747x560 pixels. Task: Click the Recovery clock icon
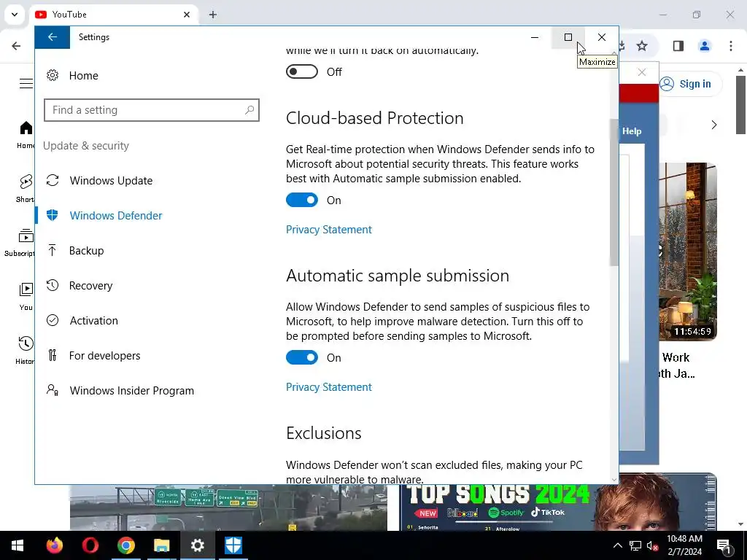53,285
